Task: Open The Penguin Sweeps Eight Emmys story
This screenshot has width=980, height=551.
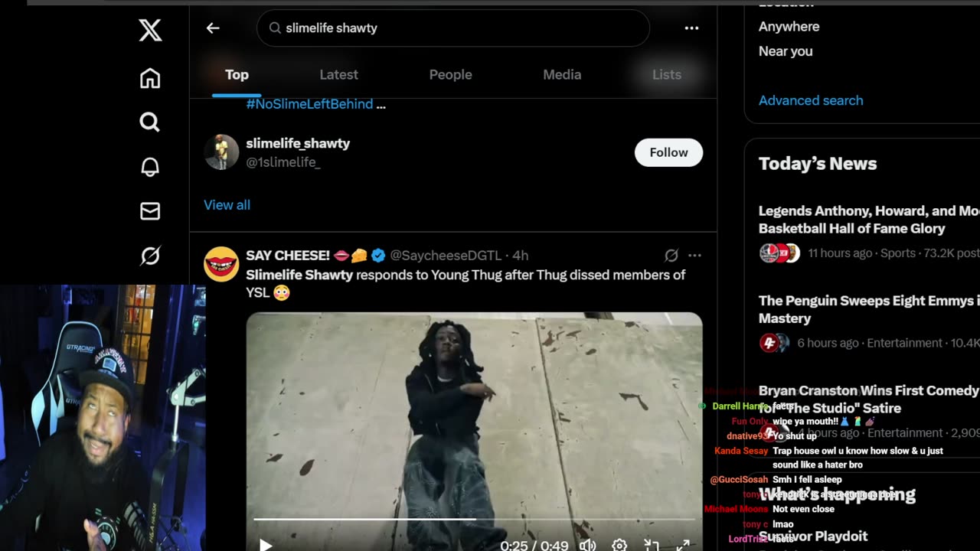Action: (869, 309)
